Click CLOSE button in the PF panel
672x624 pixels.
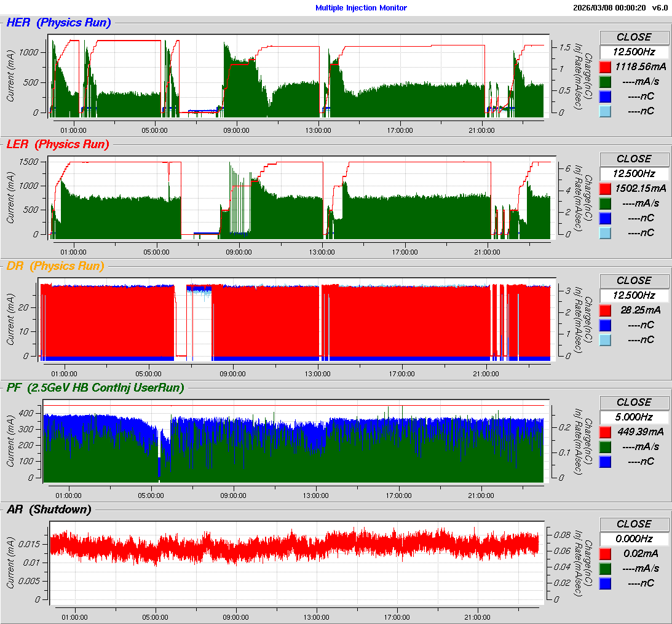pyautogui.click(x=633, y=402)
